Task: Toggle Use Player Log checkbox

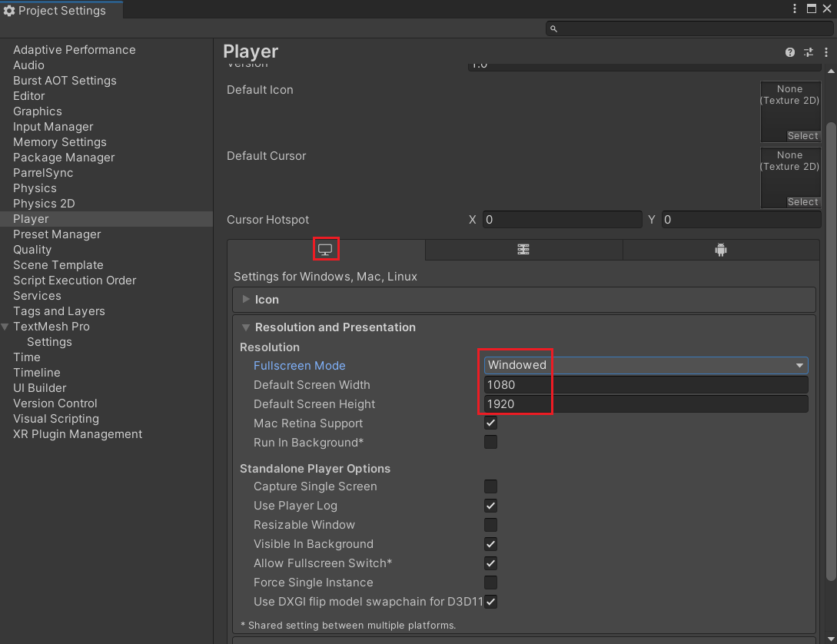Action: point(490,505)
